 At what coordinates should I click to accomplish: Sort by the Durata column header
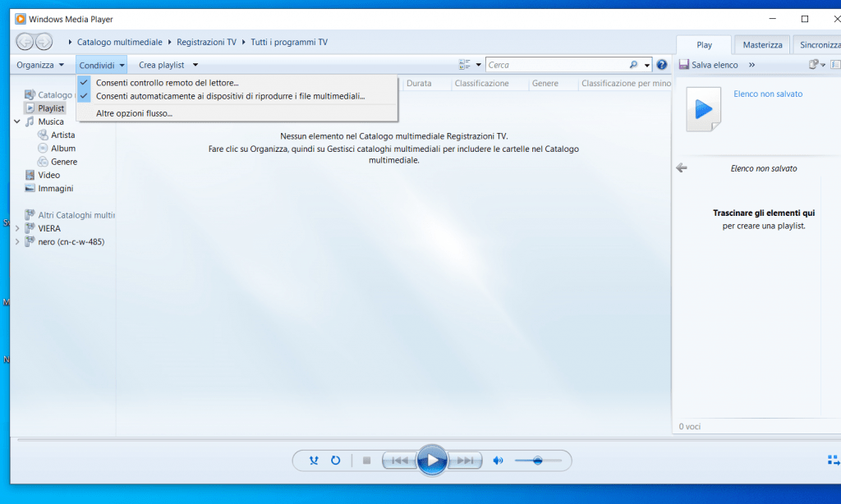pyautogui.click(x=426, y=83)
